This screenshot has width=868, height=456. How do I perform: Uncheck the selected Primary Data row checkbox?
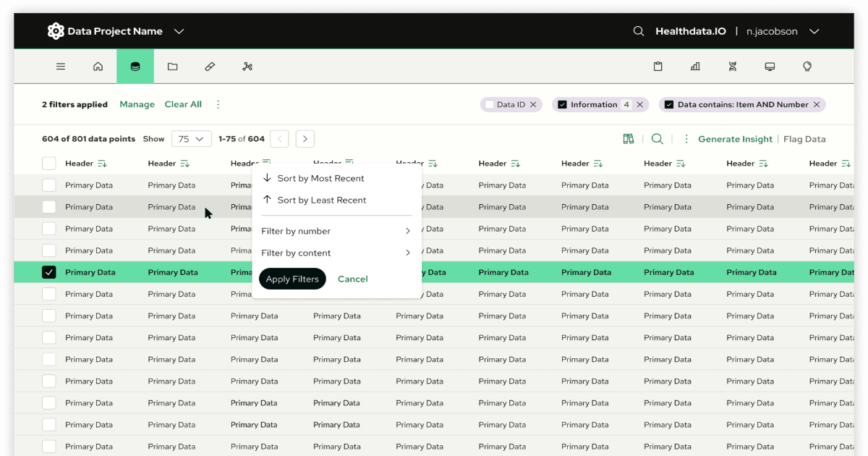click(x=48, y=272)
